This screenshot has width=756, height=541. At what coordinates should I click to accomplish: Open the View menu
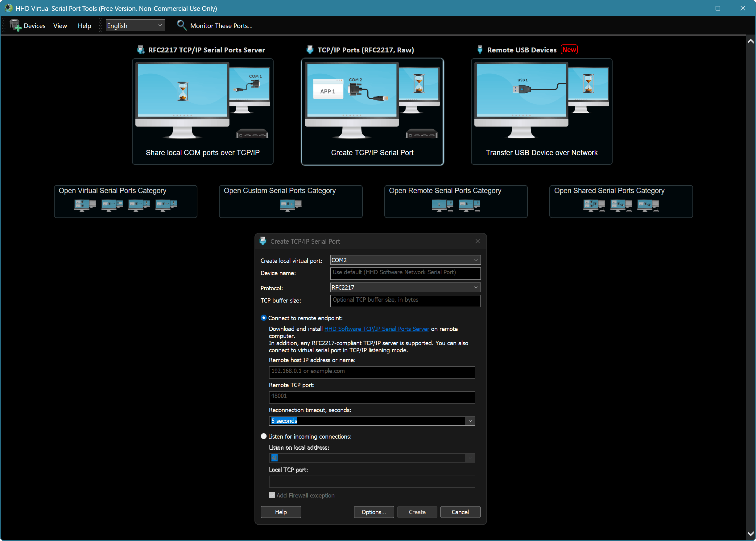[x=60, y=25]
